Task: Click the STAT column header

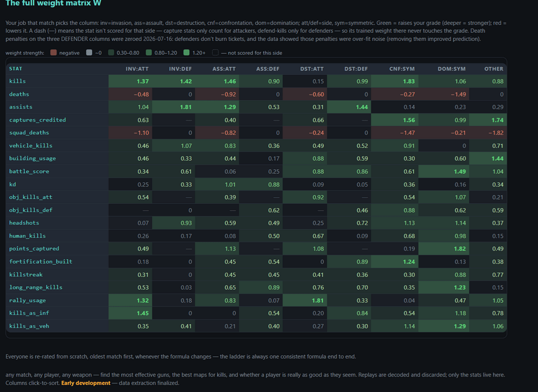Action: pyautogui.click(x=16, y=69)
